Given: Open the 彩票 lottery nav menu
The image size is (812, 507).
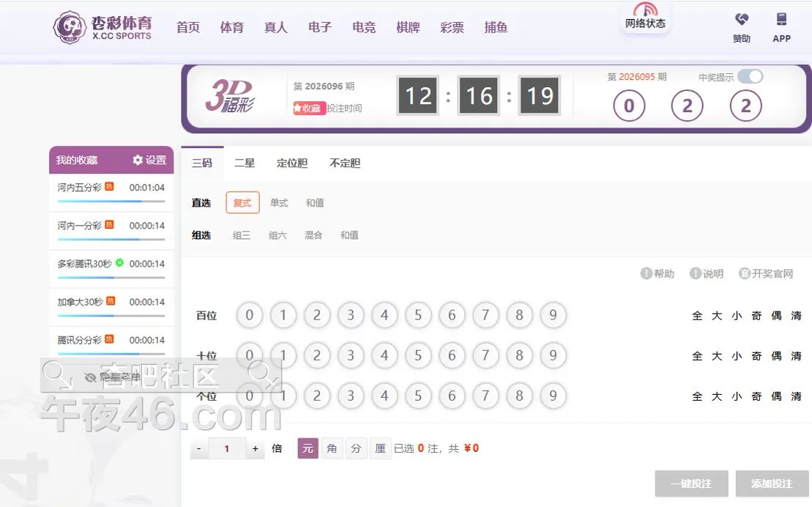Looking at the screenshot, I should [452, 27].
